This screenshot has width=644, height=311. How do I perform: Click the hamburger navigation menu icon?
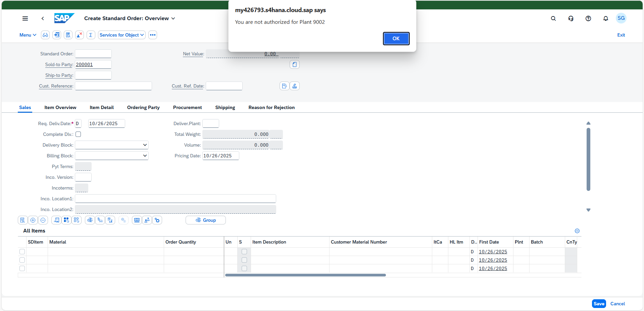tap(25, 18)
